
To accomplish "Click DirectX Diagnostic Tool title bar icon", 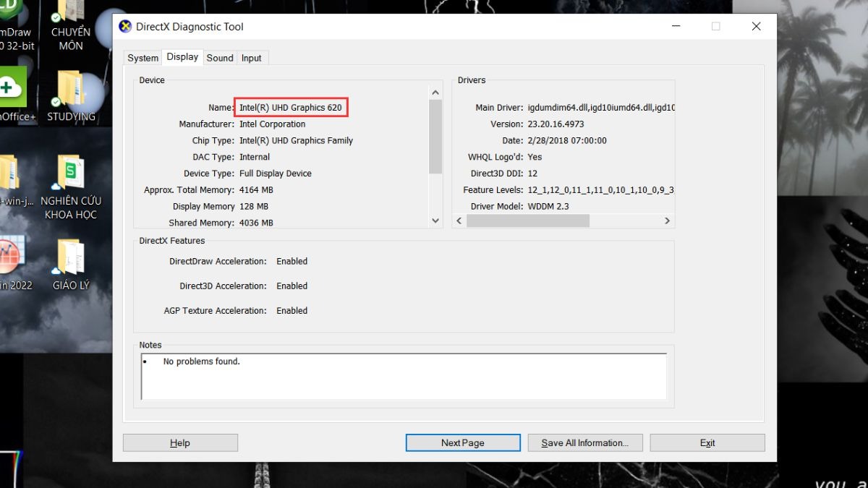I will coord(125,27).
